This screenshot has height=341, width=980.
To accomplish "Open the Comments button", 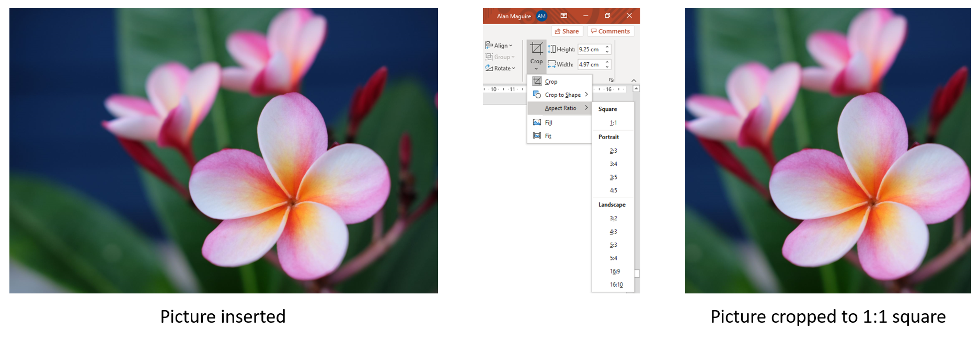I will (610, 31).
